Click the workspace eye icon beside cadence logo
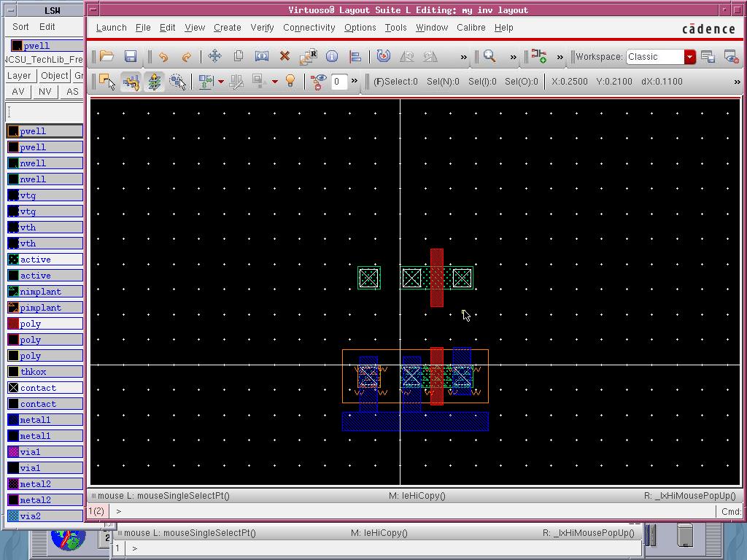This screenshot has height=560, width=747. 731,57
